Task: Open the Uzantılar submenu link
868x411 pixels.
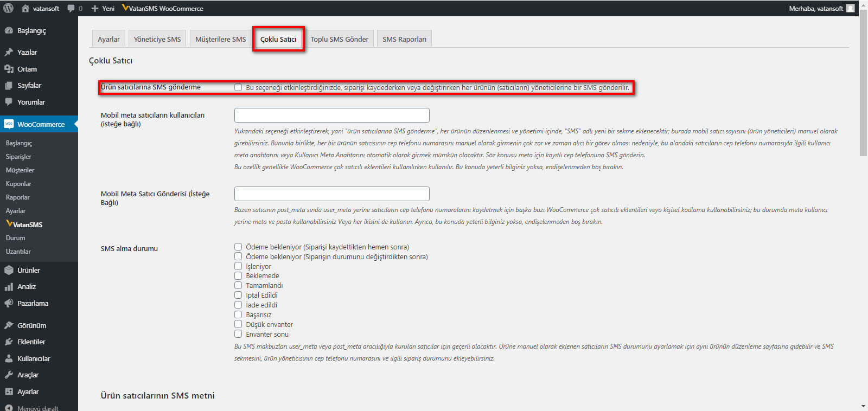Action: (x=18, y=252)
